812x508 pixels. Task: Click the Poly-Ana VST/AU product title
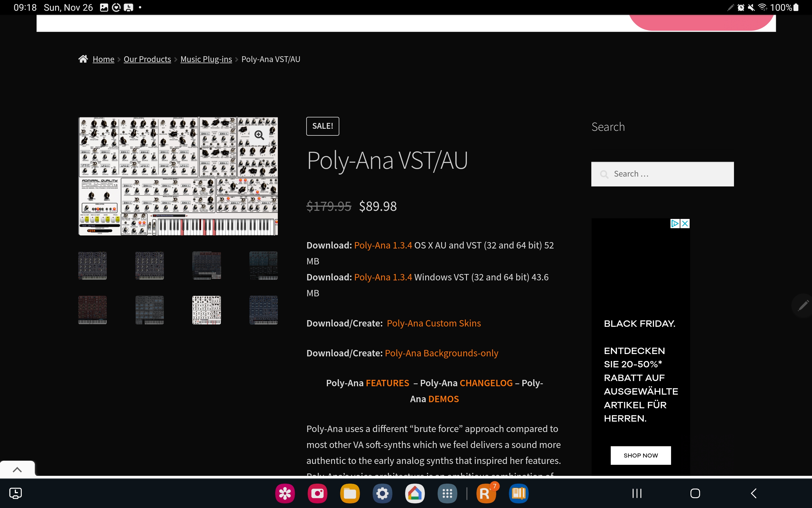[x=387, y=161]
